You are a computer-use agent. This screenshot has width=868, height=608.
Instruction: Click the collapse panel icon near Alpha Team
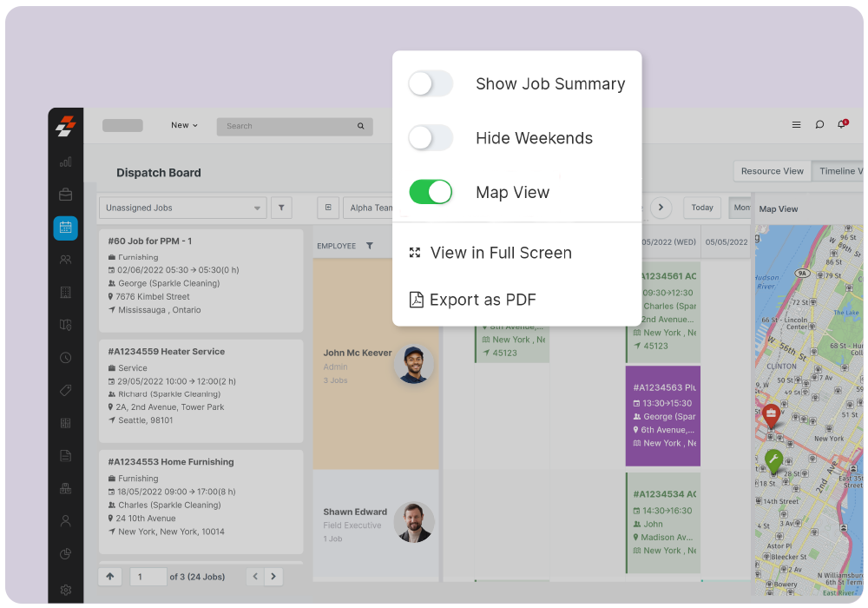coord(328,208)
